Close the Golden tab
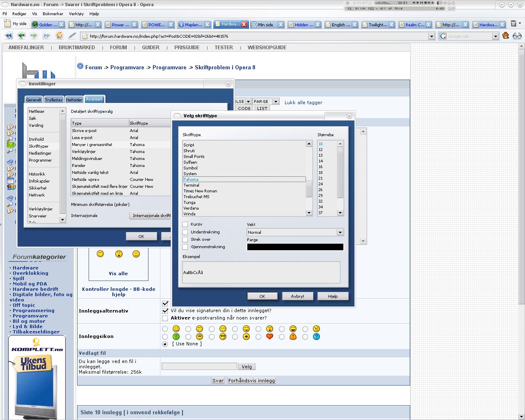This screenshot has width=525, height=420. 62,25
